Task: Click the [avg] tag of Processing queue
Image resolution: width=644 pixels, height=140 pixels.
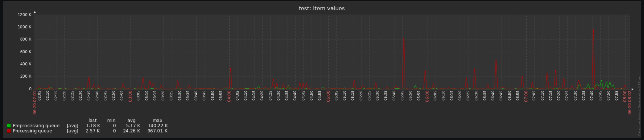Action: [x=73, y=131]
